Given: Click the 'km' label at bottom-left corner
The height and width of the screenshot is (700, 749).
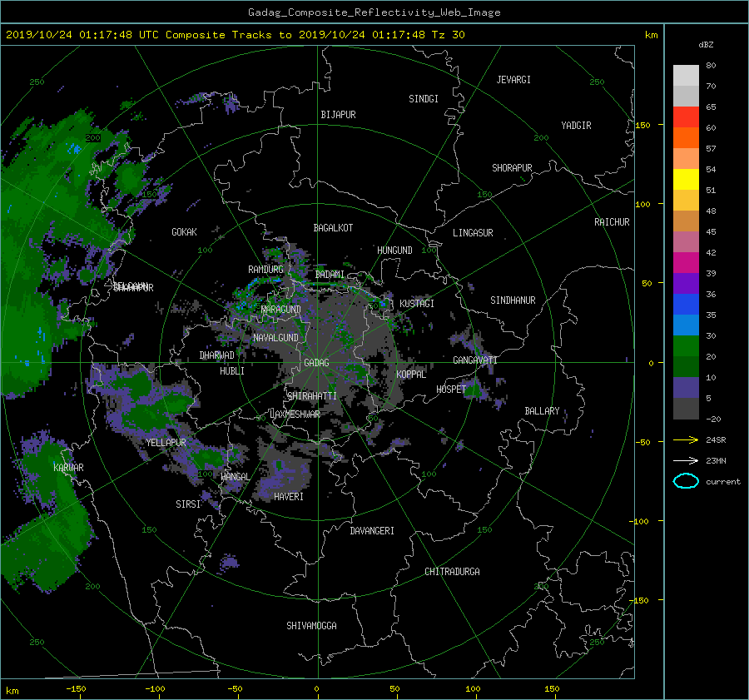Looking at the screenshot, I should [x=12, y=691].
